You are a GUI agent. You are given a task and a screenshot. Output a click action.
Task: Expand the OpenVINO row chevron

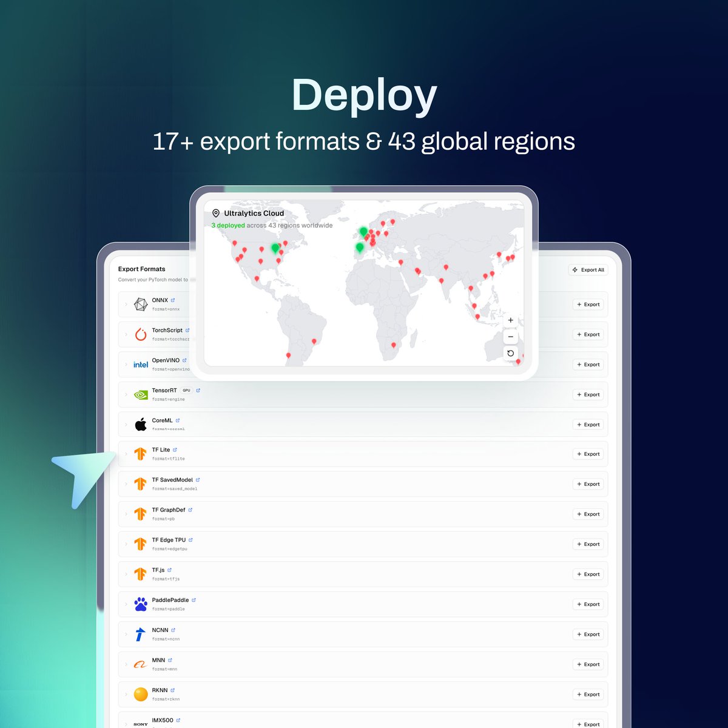click(126, 365)
